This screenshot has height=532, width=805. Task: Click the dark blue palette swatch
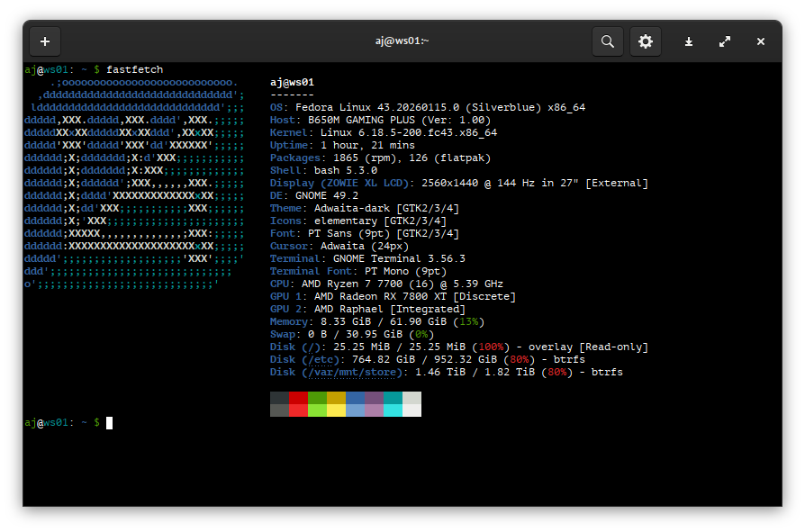click(x=356, y=398)
